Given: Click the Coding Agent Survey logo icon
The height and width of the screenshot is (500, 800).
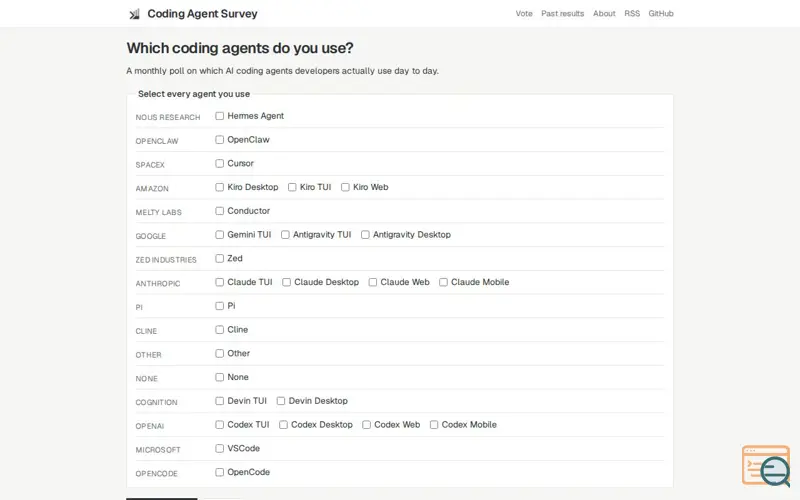Looking at the screenshot, I should click(134, 14).
